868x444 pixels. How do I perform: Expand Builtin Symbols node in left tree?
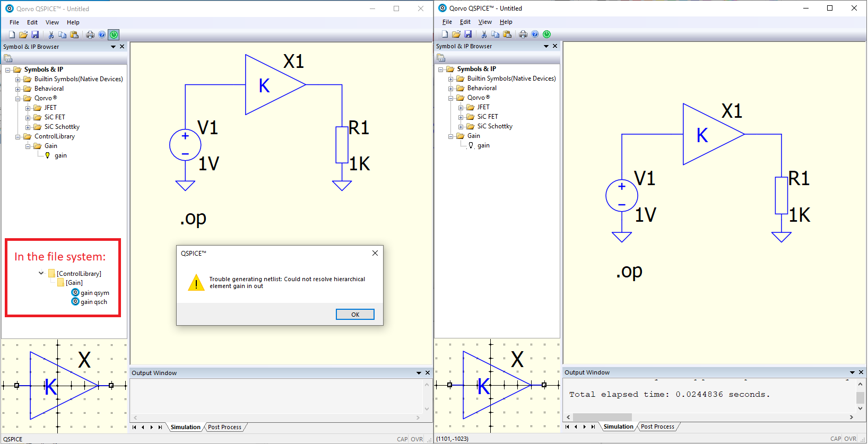click(x=18, y=80)
